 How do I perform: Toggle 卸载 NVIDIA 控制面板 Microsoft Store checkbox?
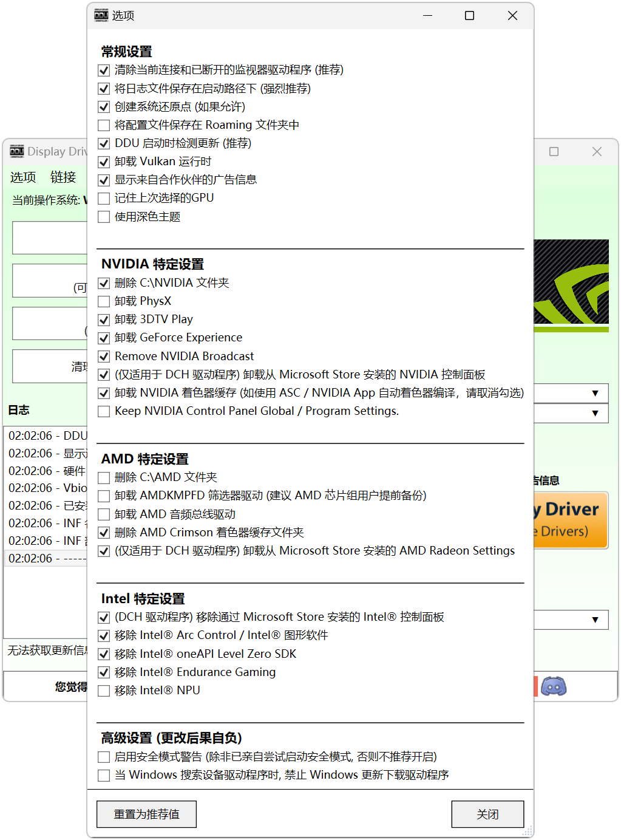104,375
